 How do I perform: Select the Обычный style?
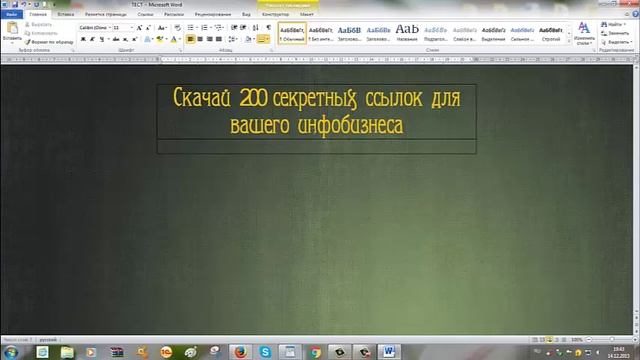tap(292, 33)
